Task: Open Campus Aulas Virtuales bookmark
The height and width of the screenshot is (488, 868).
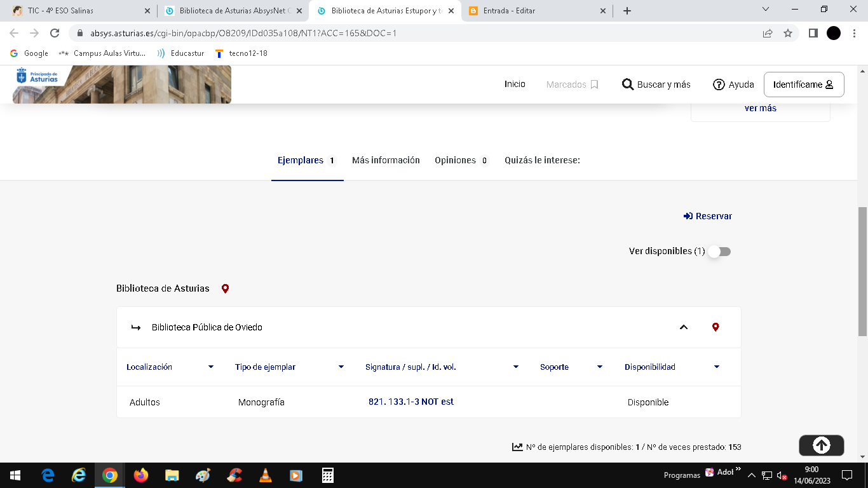Action: point(102,53)
